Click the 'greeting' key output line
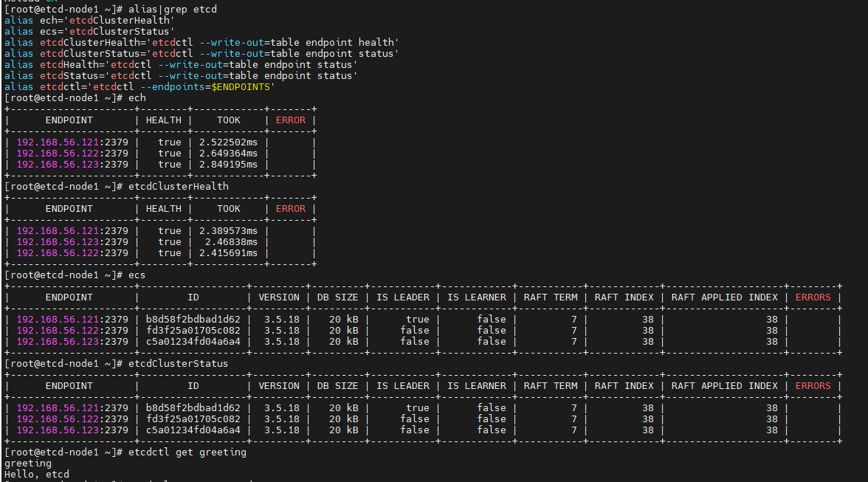Screen dimensions: 868x482 click(28, 463)
